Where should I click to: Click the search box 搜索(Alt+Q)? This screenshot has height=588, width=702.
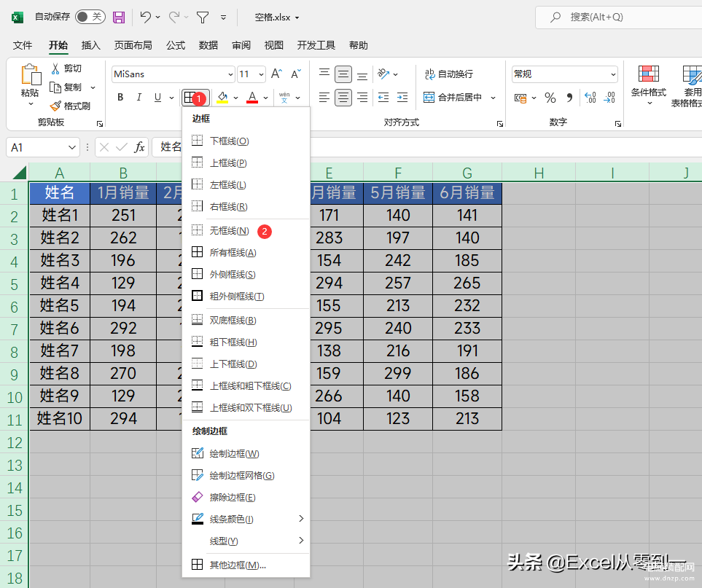click(619, 17)
